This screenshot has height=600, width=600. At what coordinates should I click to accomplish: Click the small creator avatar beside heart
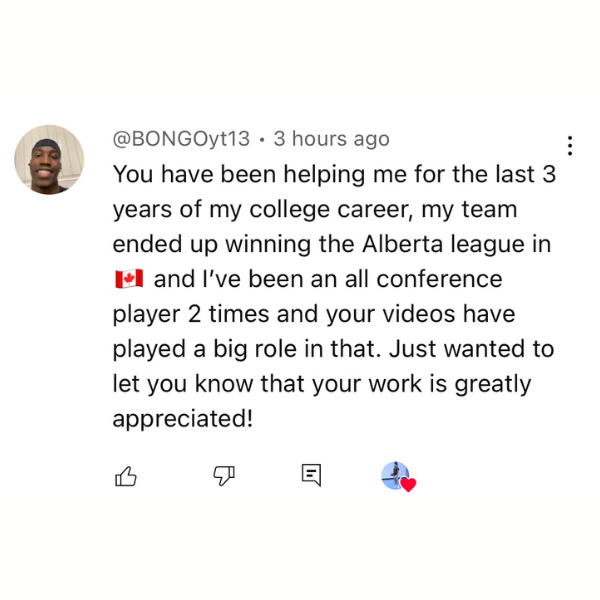[394, 474]
